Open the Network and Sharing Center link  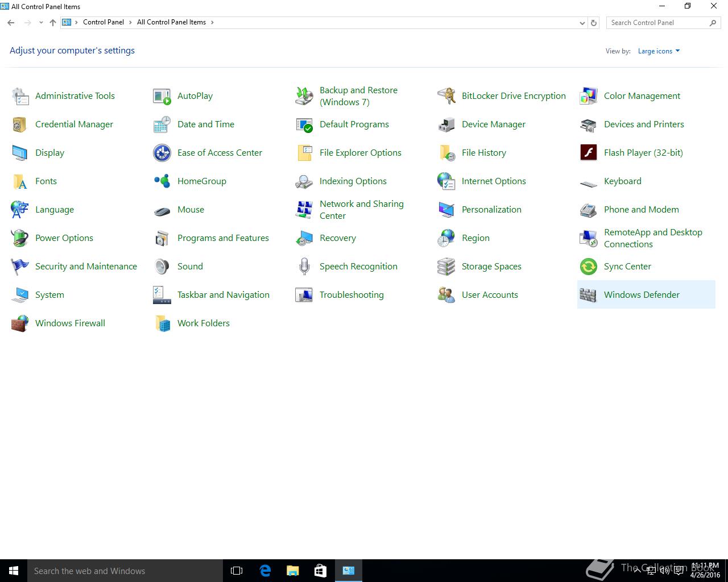(361, 210)
